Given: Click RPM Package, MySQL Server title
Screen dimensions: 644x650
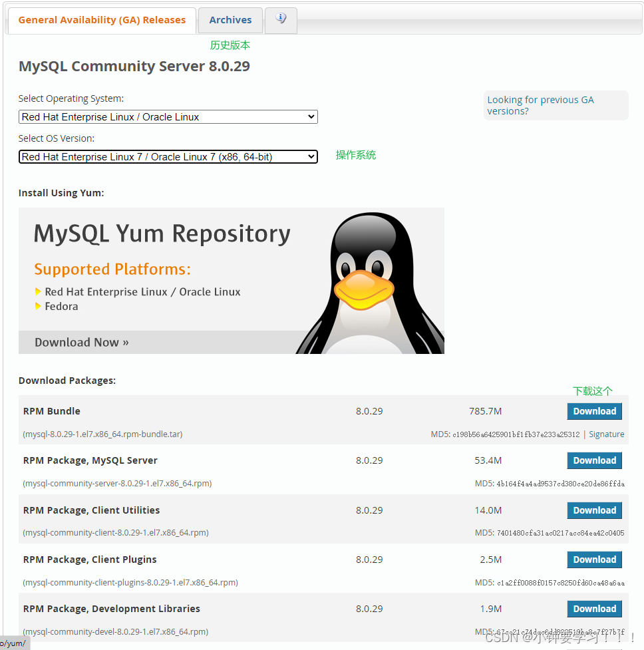Looking at the screenshot, I should tap(90, 460).
